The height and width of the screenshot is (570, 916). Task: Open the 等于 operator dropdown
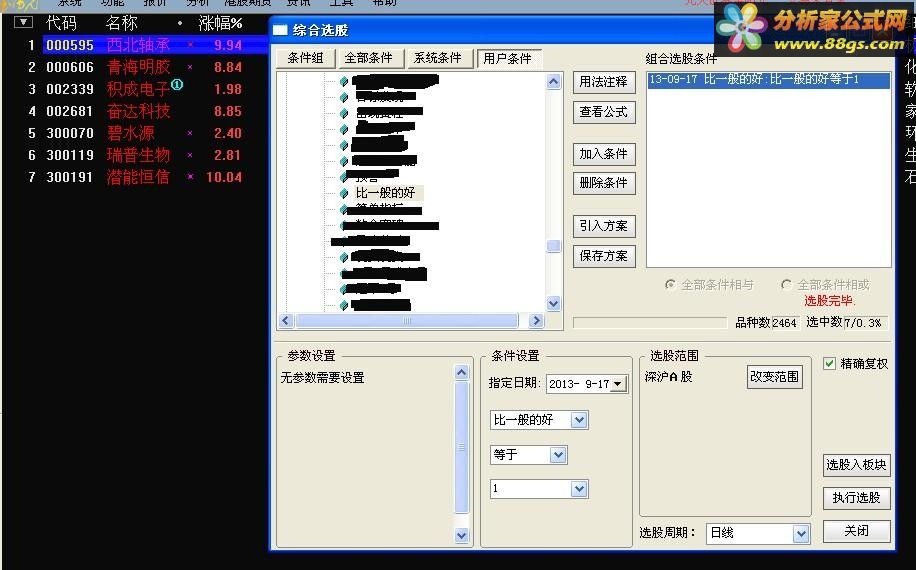pyautogui.click(x=558, y=455)
